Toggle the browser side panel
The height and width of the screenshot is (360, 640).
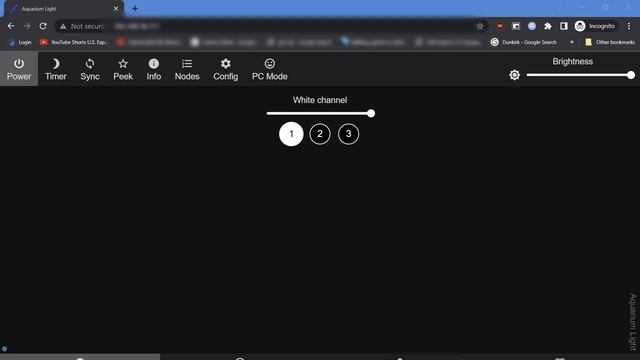tap(564, 26)
